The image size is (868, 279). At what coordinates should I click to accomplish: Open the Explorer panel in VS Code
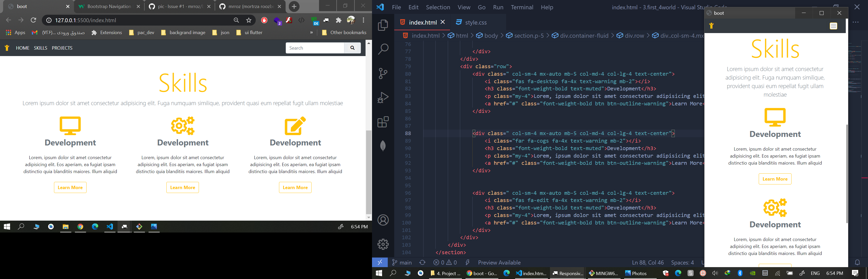click(383, 25)
